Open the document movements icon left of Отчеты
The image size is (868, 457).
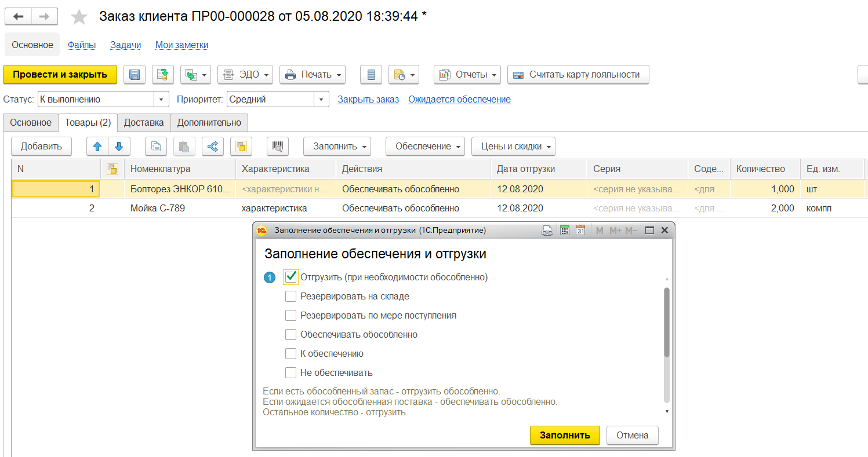point(371,75)
